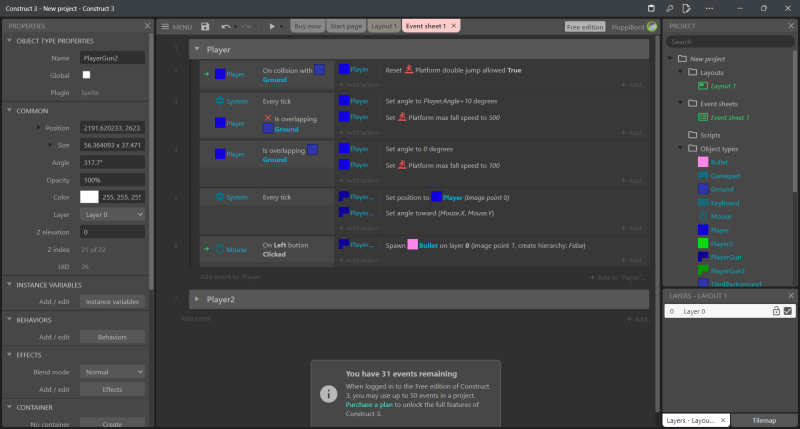
Task: Click the project Search field
Action: pyautogui.click(x=730, y=42)
